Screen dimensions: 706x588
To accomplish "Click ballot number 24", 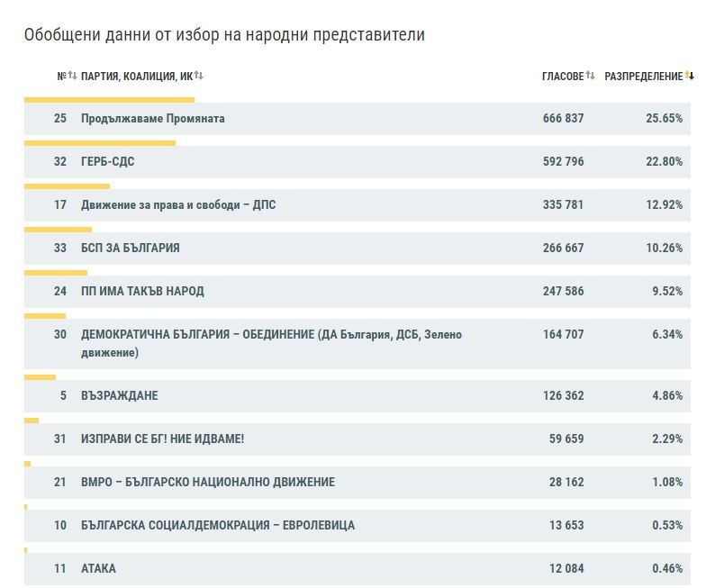I will (x=60, y=292).
